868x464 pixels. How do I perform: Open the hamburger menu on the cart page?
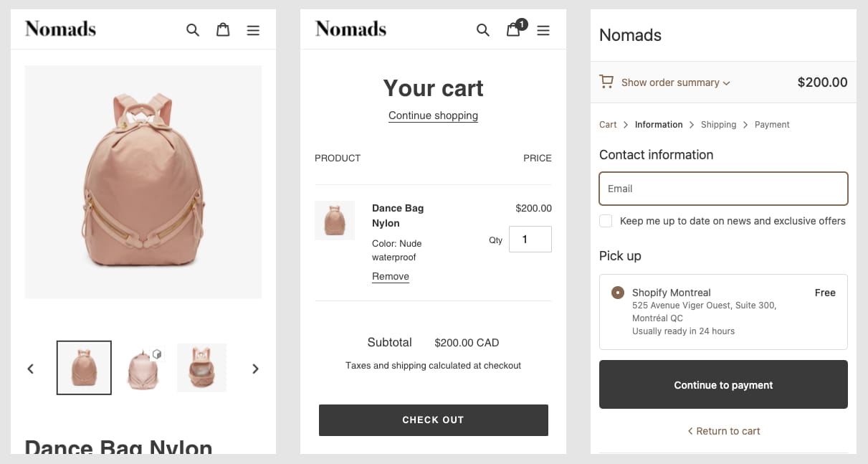click(543, 30)
